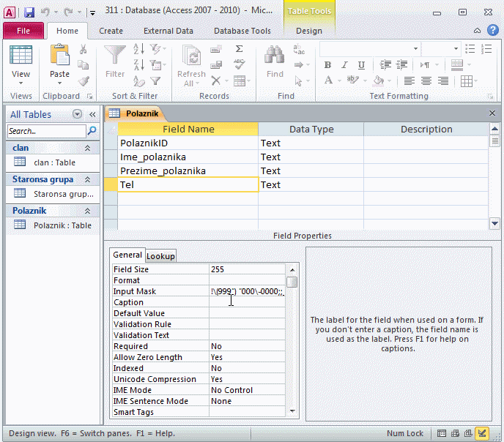Image resolution: width=504 pixels, height=442 pixels.
Task: Open the font color dropdown arrow
Action: tap(339, 81)
